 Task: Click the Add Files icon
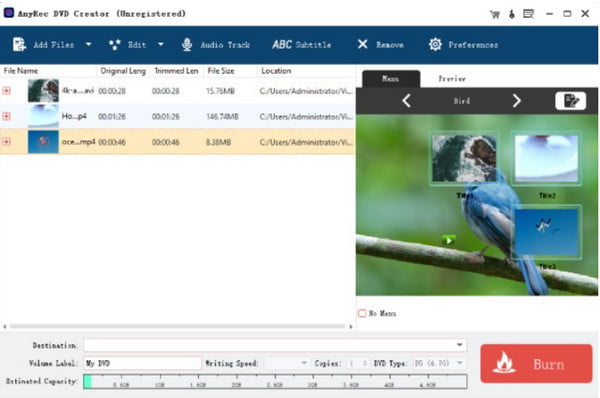(19, 44)
